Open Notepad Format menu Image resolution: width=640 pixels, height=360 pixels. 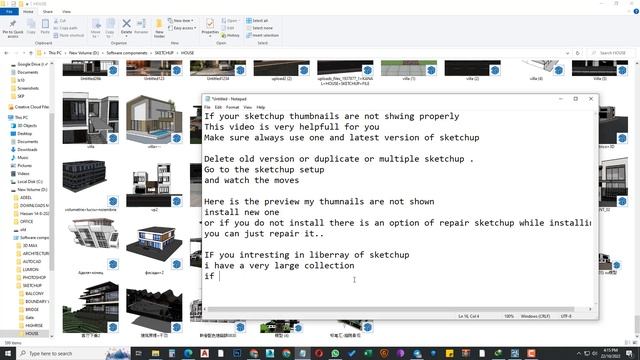click(x=233, y=107)
